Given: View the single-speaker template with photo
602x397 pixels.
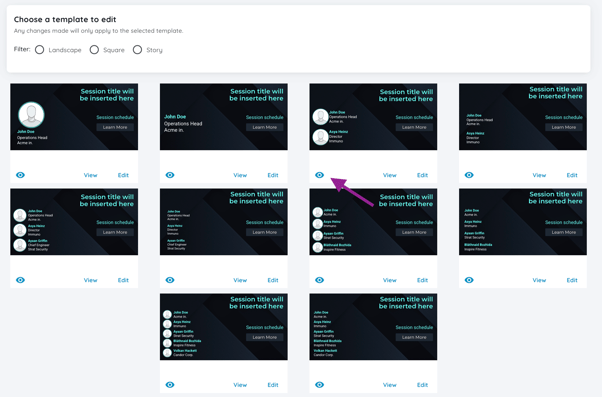Looking at the screenshot, I should click(x=91, y=175).
